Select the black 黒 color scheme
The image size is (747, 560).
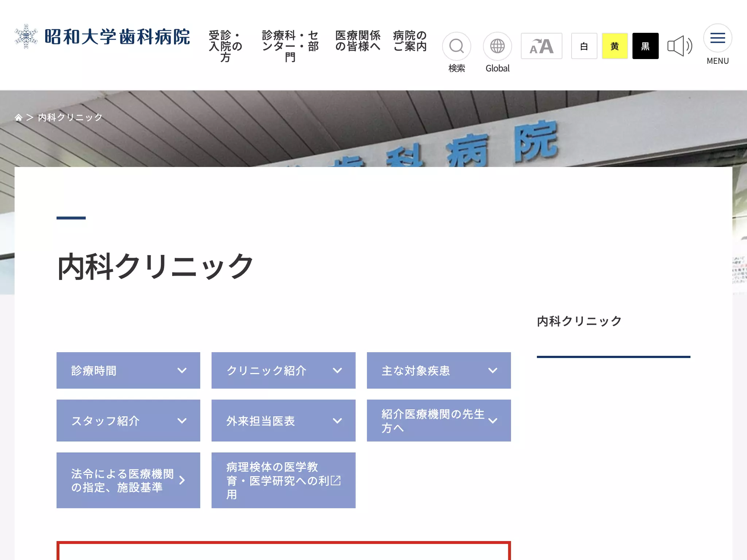coord(645,46)
